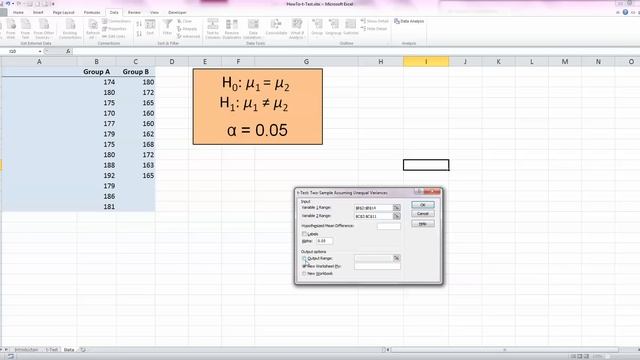Click the From Text icon
Screen dimensions: 640x360
click(x=25, y=29)
